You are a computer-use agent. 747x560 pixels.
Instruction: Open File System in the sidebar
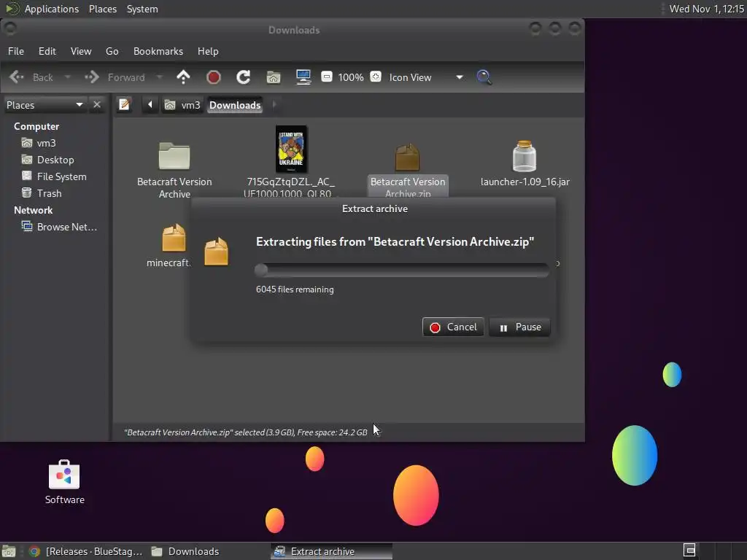click(54, 176)
